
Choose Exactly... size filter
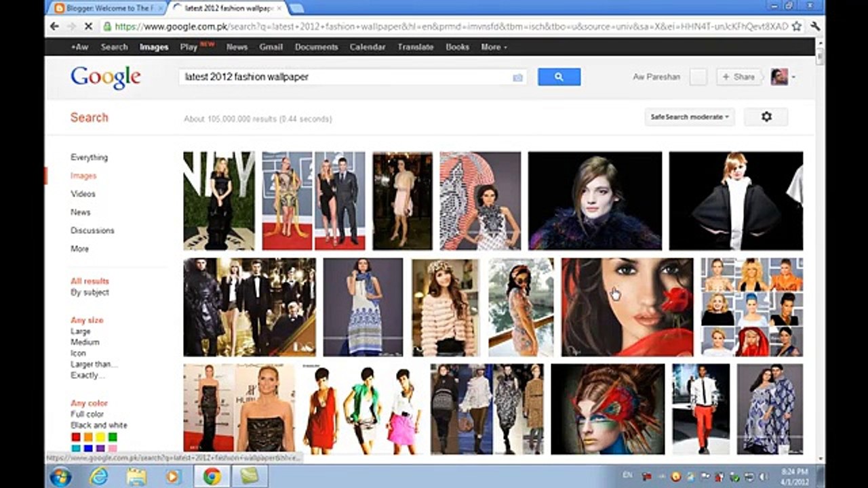(x=87, y=375)
